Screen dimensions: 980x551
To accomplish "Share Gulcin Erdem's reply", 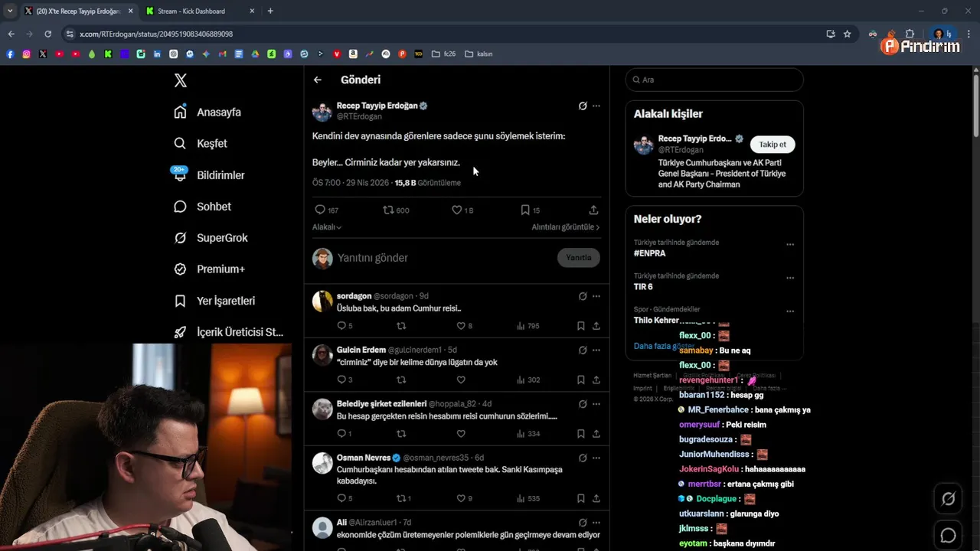I will click(x=596, y=380).
